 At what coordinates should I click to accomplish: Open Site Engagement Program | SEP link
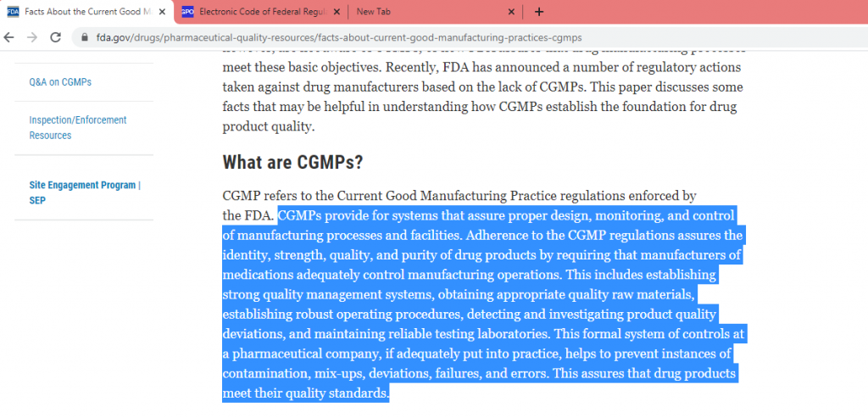85,192
